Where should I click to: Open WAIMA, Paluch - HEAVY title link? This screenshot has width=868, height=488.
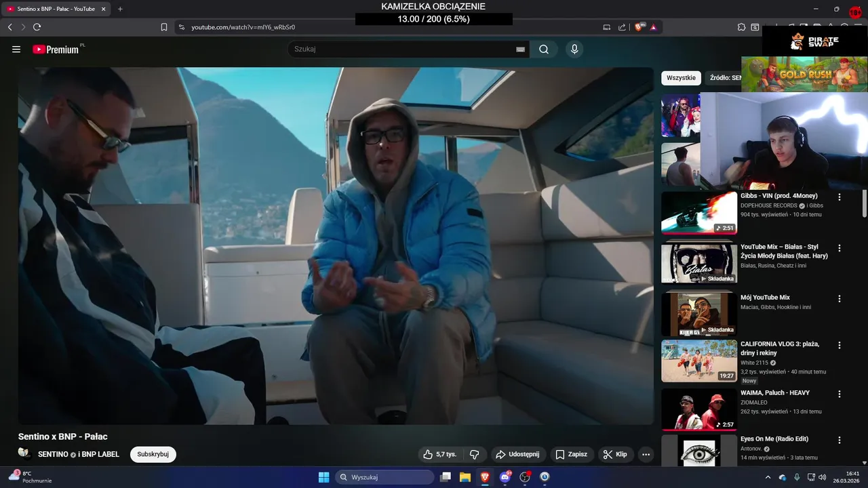point(775,393)
